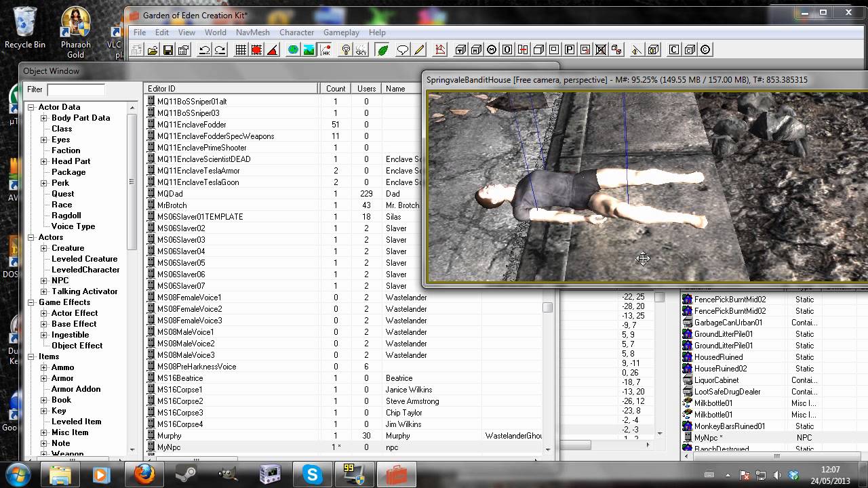The height and width of the screenshot is (488, 868).
Task: Select the MQDad entry in list
Action: [170, 194]
